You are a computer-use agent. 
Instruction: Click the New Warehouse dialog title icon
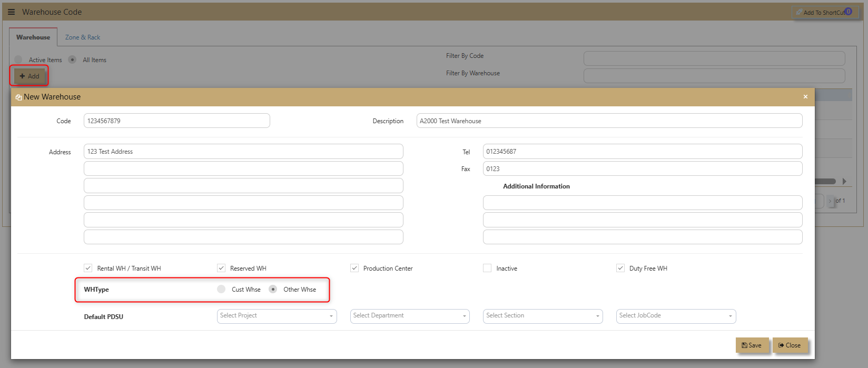coord(18,97)
